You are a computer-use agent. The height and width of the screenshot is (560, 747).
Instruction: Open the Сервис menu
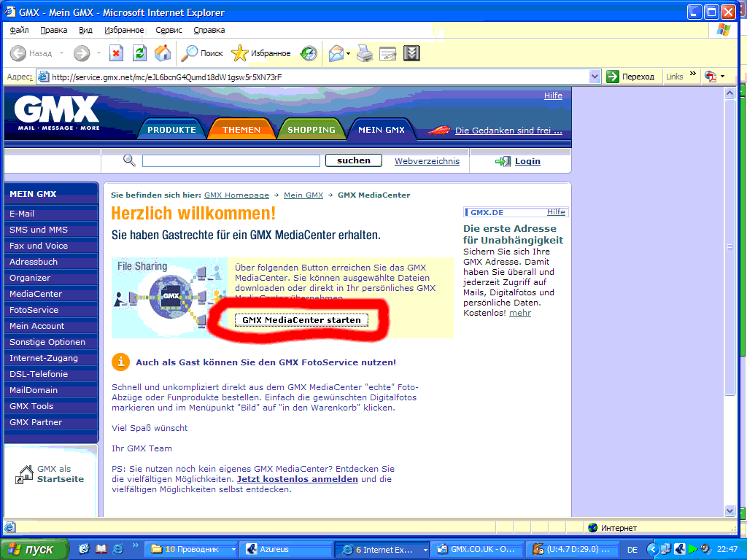pyautogui.click(x=169, y=30)
